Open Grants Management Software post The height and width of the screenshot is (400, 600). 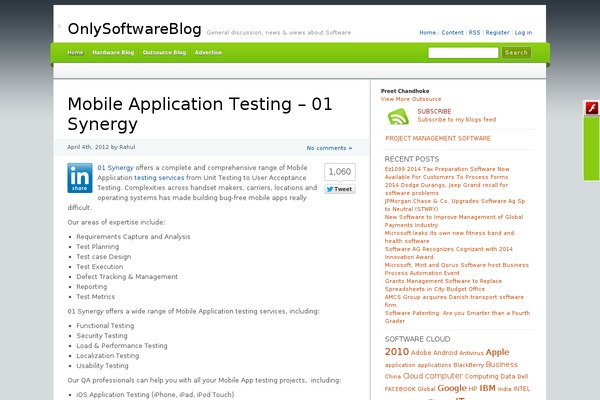click(443, 285)
